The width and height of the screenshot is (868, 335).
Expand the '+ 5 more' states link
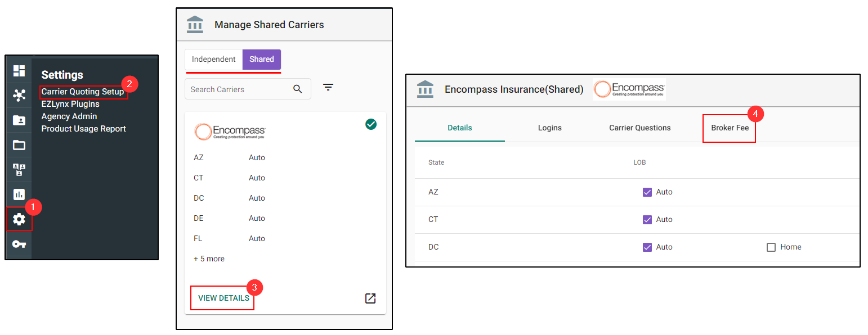tap(209, 259)
